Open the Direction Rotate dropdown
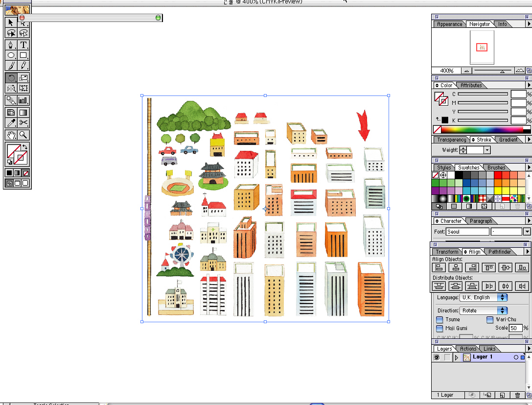The height and width of the screenshot is (405, 532). click(483, 310)
